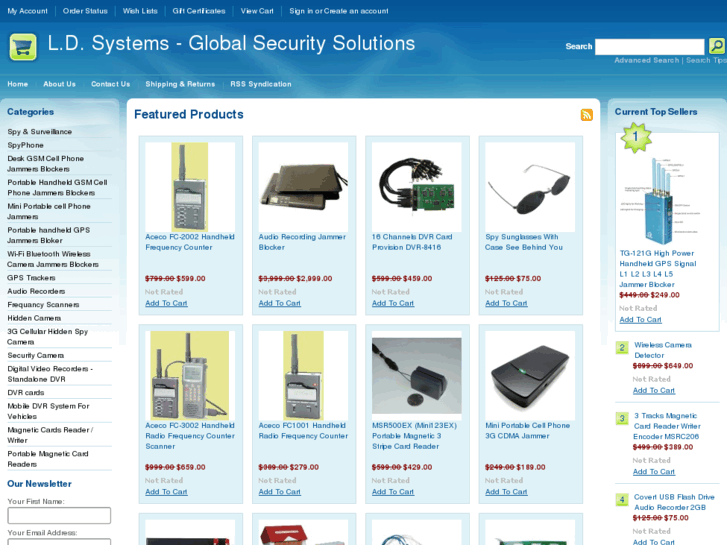Image resolution: width=727 pixels, height=545 pixels.
Task: Click the green magnifier search button
Action: click(x=717, y=46)
